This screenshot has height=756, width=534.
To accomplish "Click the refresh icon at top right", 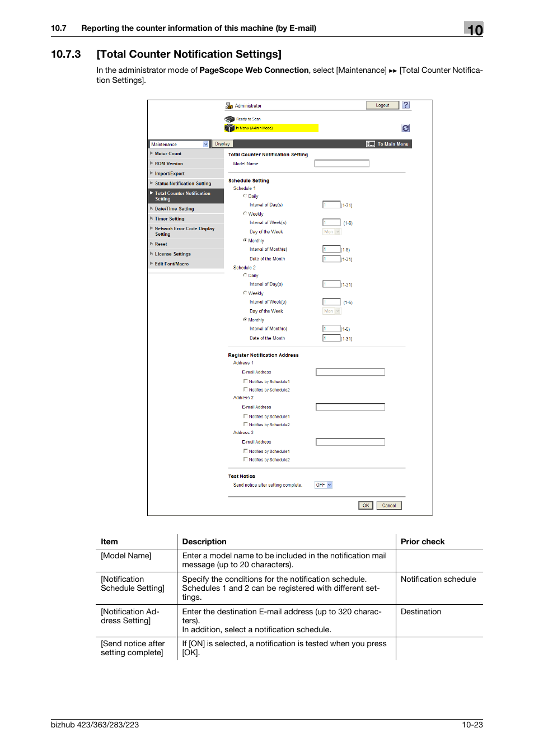I will [406, 128].
